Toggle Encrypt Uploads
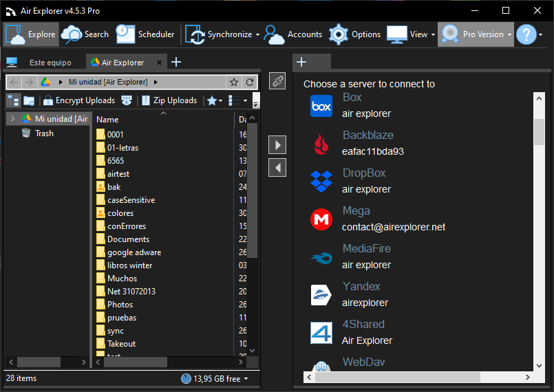The width and height of the screenshot is (554, 392). pos(79,100)
